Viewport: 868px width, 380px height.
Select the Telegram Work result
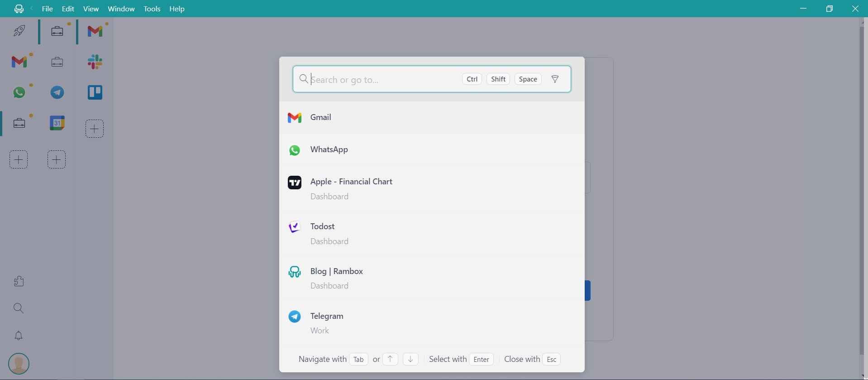pos(432,323)
